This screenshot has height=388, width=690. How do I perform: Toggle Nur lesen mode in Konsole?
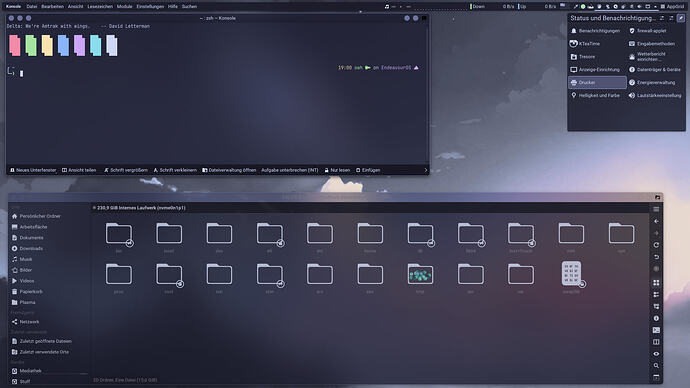(x=337, y=170)
